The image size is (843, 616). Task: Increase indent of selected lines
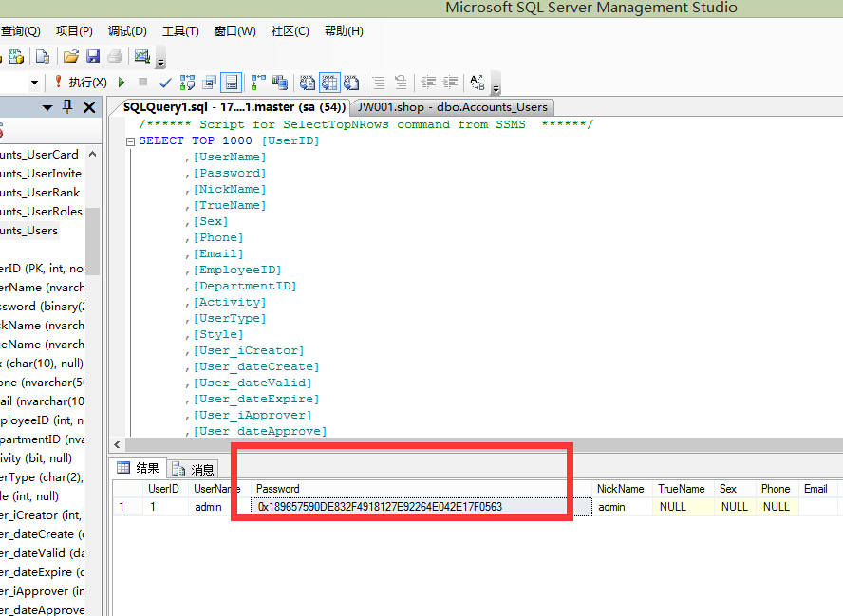(450, 83)
